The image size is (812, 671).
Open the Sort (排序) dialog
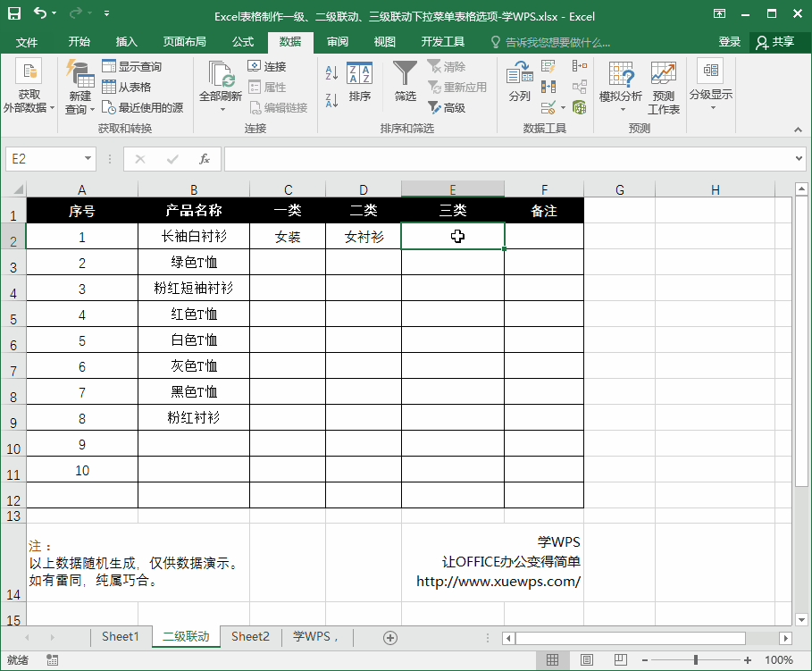(x=359, y=82)
